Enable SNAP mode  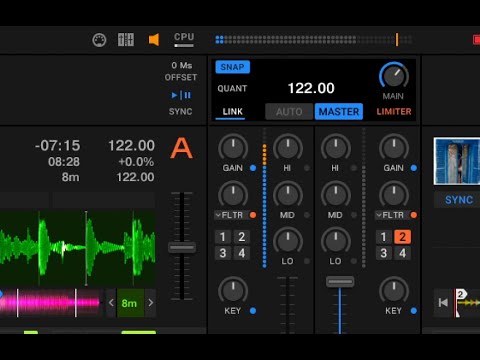(232, 67)
